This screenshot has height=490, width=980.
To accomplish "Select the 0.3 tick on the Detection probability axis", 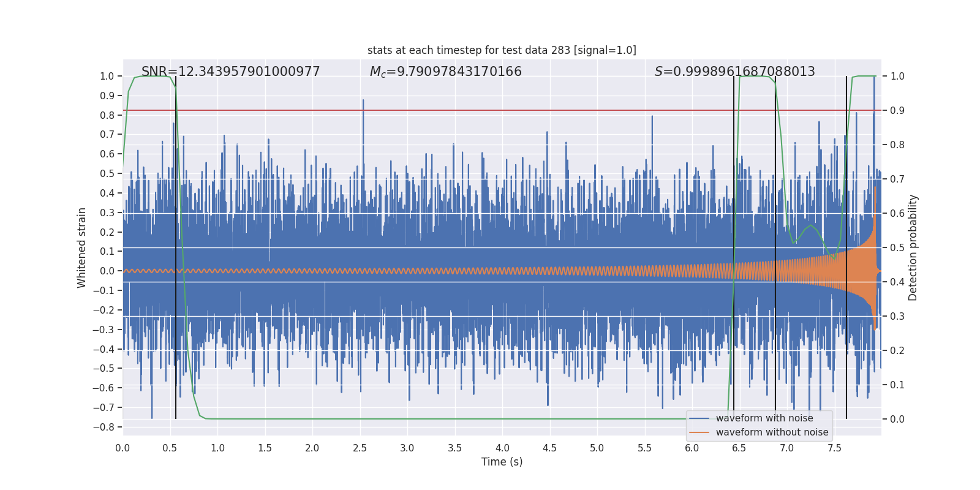I will pyautogui.click(x=897, y=316).
